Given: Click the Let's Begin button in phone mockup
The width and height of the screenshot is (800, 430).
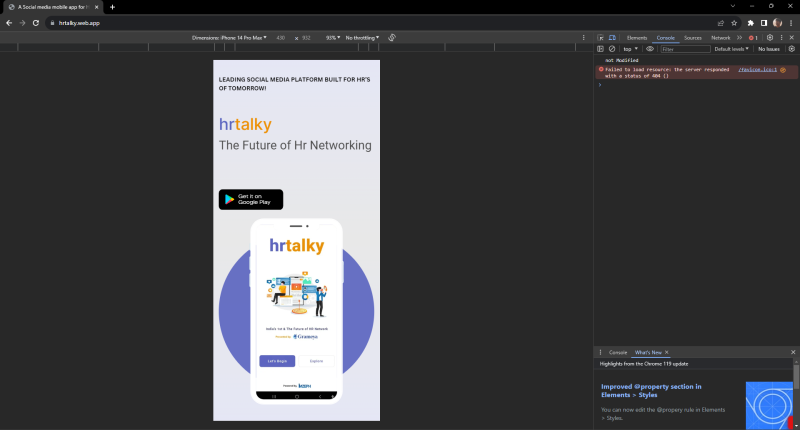Looking at the screenshot, I should click(x=277, y=361).
